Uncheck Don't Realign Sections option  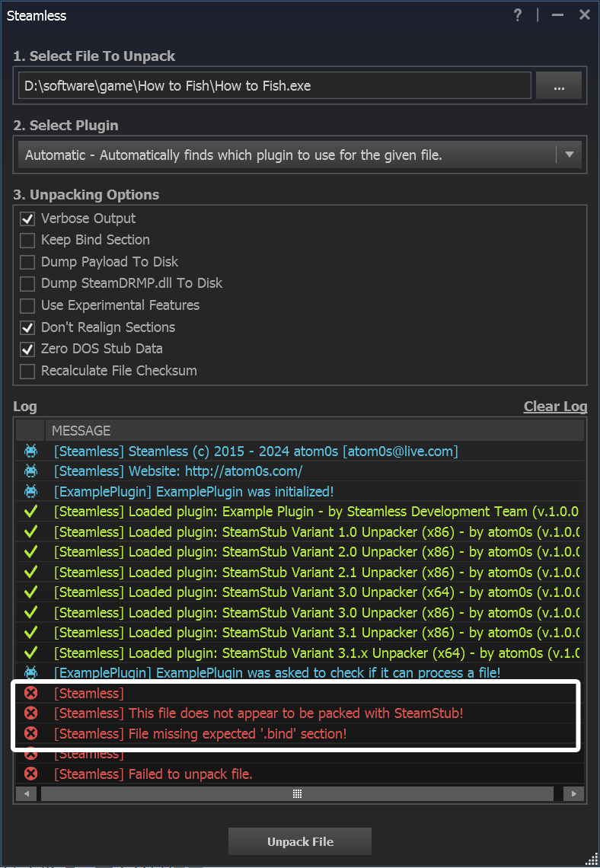[27, 327]
